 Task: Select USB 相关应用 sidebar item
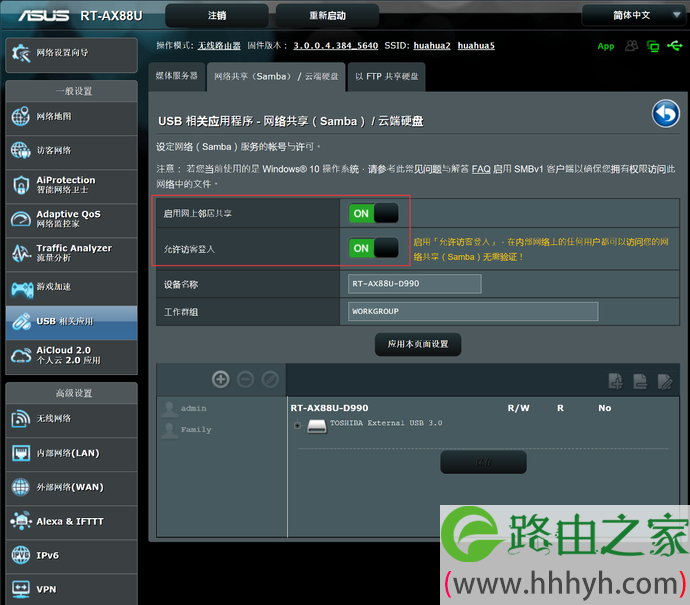(x=71, y=321)
